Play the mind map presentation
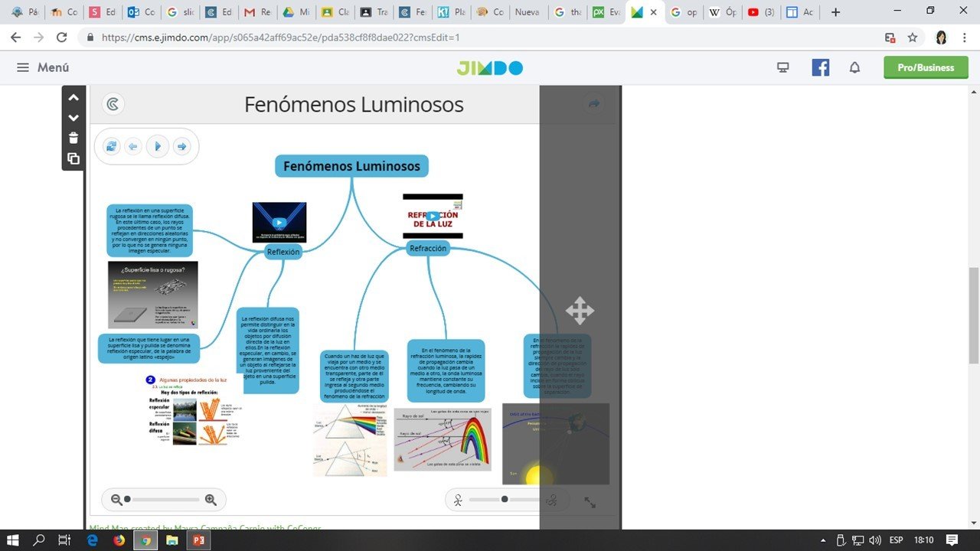 coord(158,146)
